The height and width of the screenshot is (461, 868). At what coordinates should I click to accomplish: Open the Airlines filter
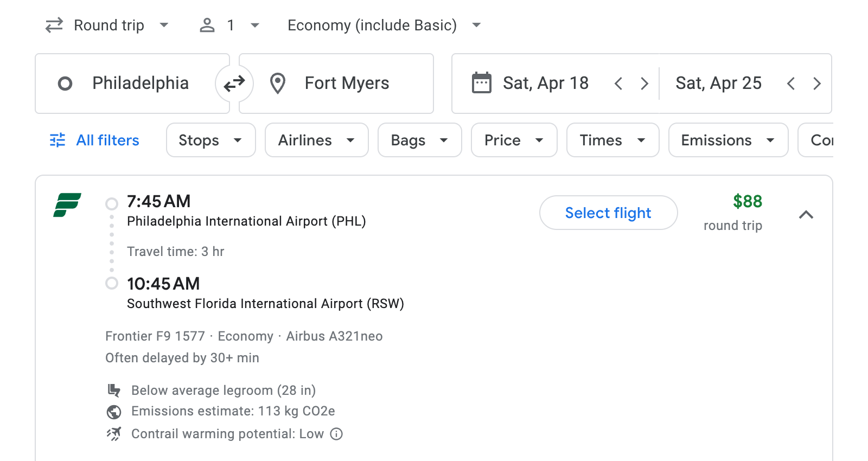[316, 140]
